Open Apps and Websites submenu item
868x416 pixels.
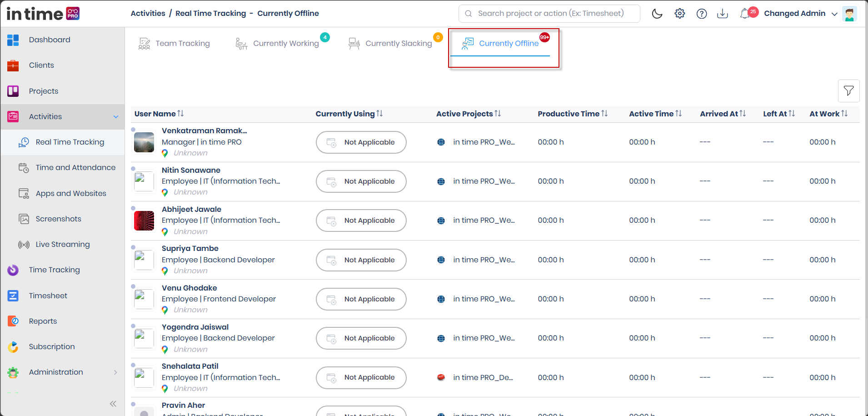point(63,193)
